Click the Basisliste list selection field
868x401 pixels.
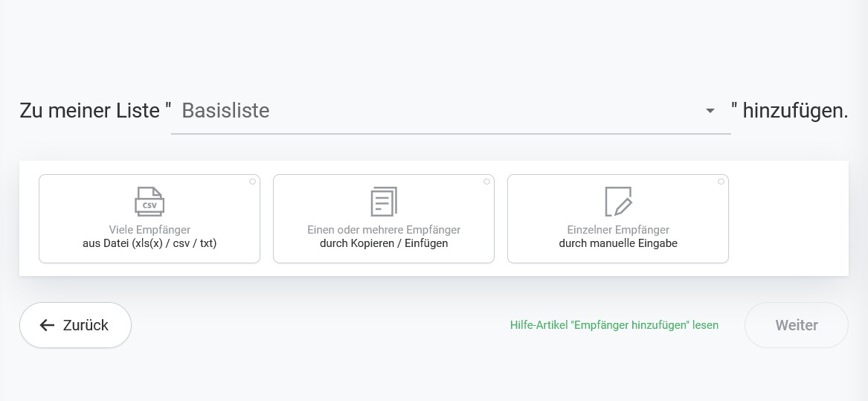click(451, 112)
